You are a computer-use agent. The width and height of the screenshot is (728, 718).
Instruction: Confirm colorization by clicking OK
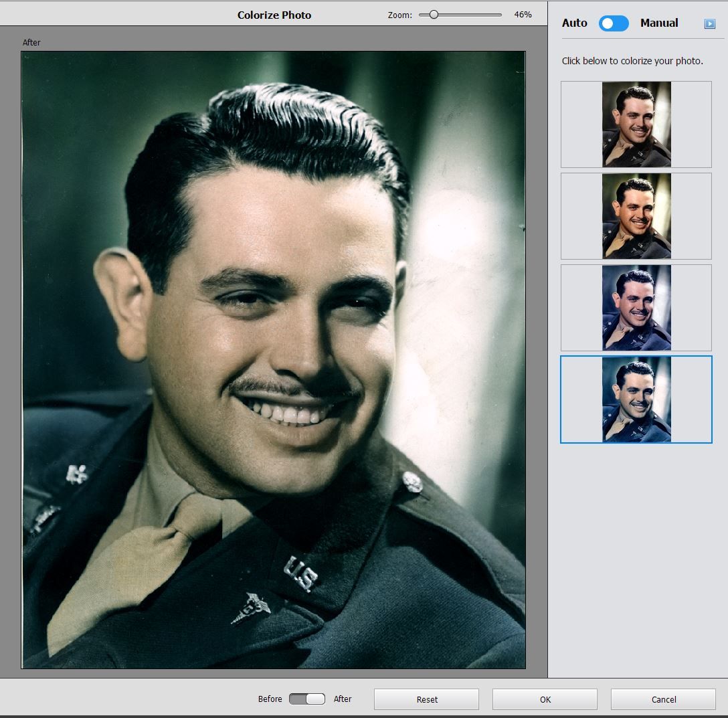[544, 699]
